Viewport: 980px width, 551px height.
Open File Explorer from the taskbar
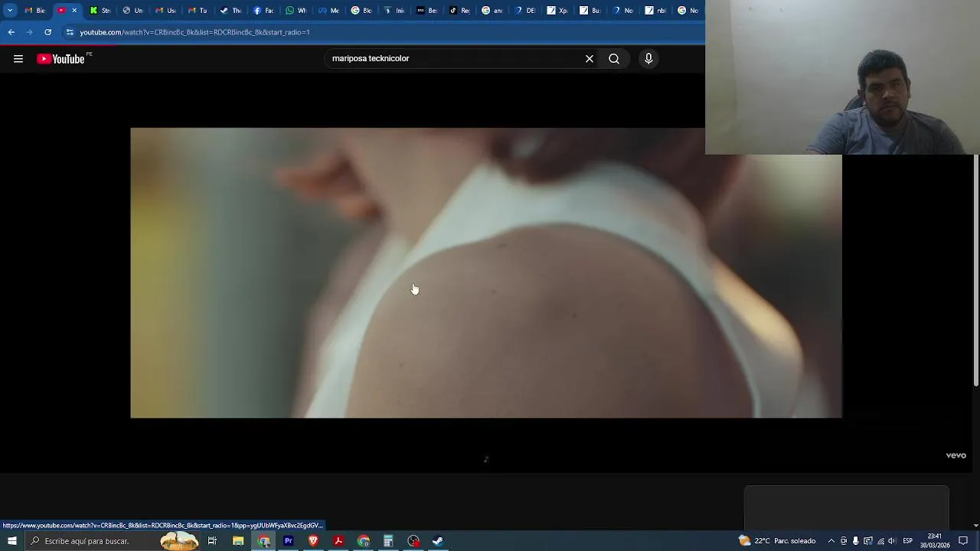[238, 541]
